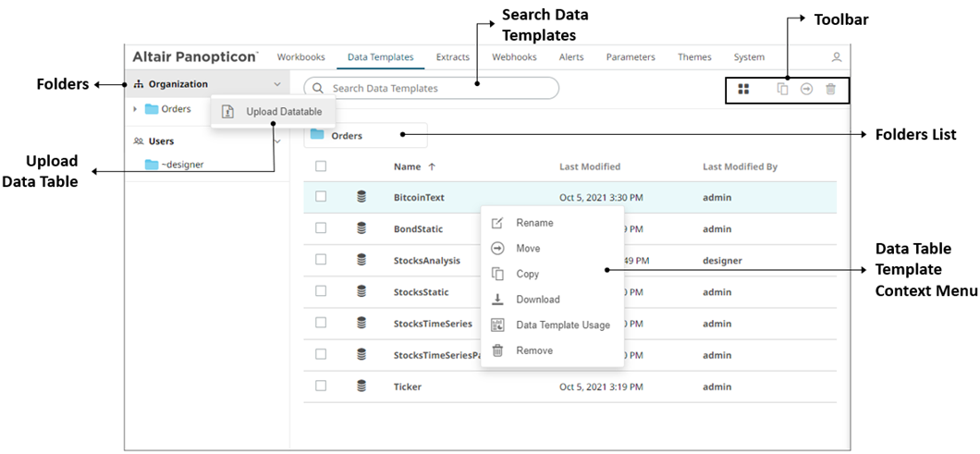The image size is (980, 454).
Task: Click the grid view icon in toolbar
Action: pos(744,89)
